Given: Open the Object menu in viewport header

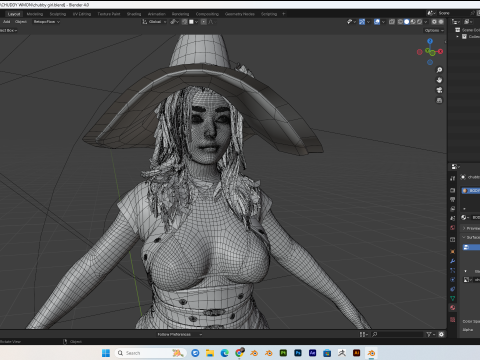Looking at the screenshot, I should point(21,22).
